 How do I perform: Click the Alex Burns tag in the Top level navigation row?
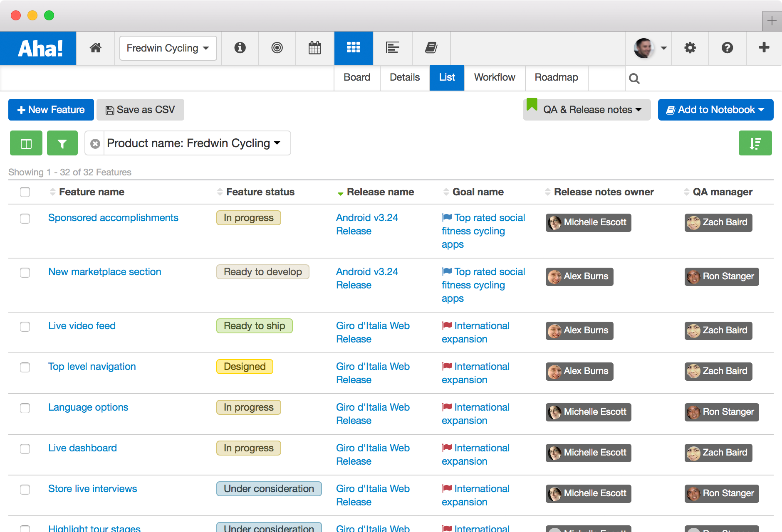[579, 372]
